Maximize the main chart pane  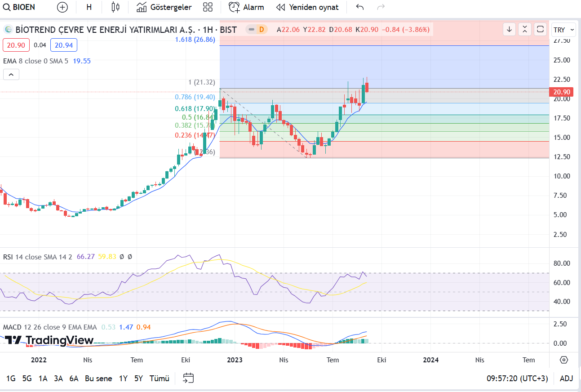(541, 29)
